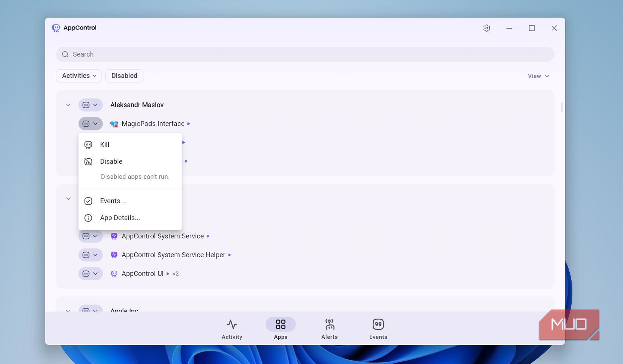Click the Disabled filter button
623x364 pixels.
point(124,75)
